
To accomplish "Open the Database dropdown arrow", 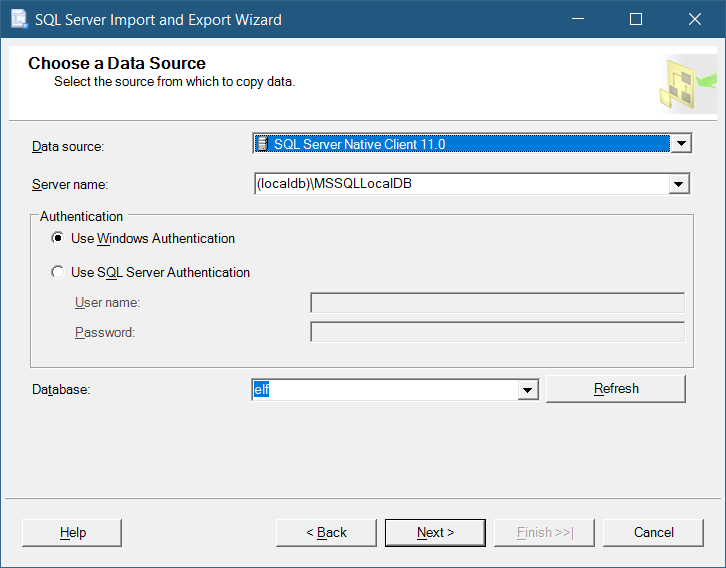I will [x=527, y=390].
